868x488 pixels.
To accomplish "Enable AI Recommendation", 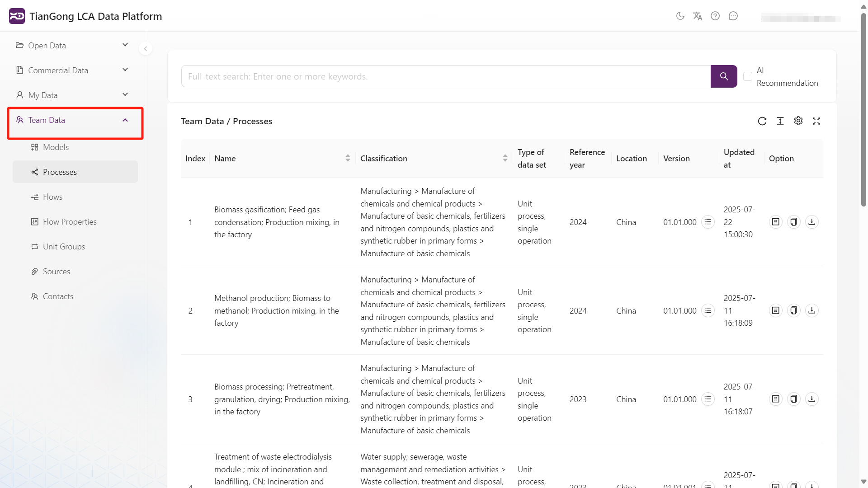I will click(x=748, y=76).
